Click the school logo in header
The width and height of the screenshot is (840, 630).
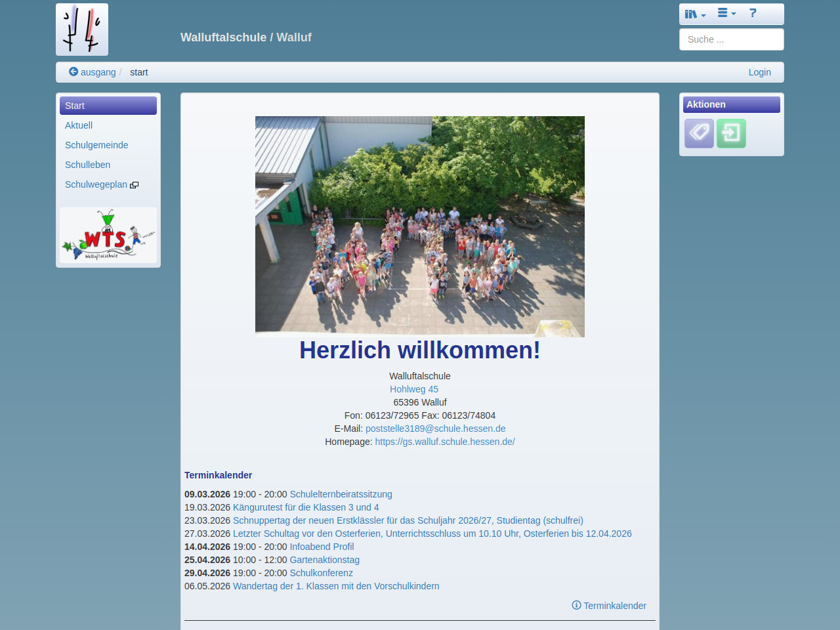(x=82, y=30)
